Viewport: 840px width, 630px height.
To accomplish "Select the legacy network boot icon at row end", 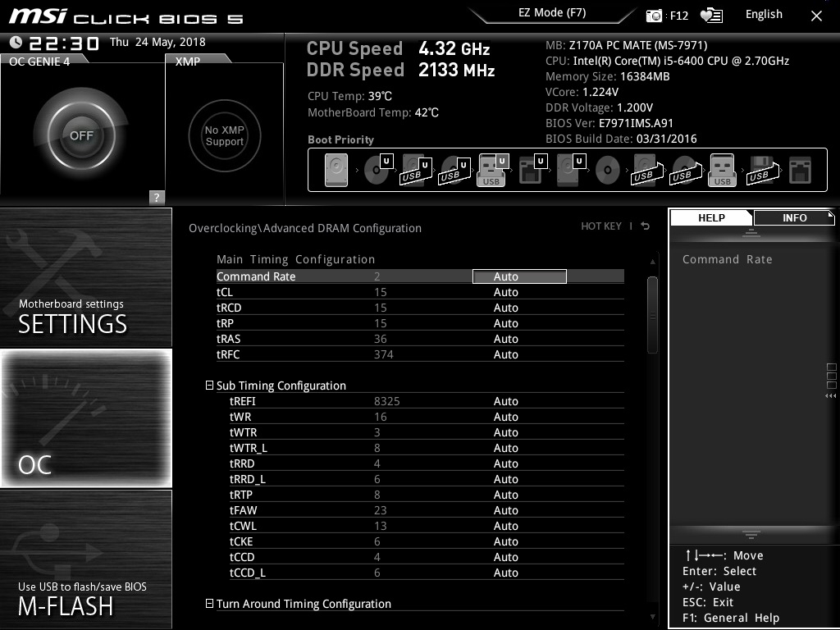I will tap(801, 171).
